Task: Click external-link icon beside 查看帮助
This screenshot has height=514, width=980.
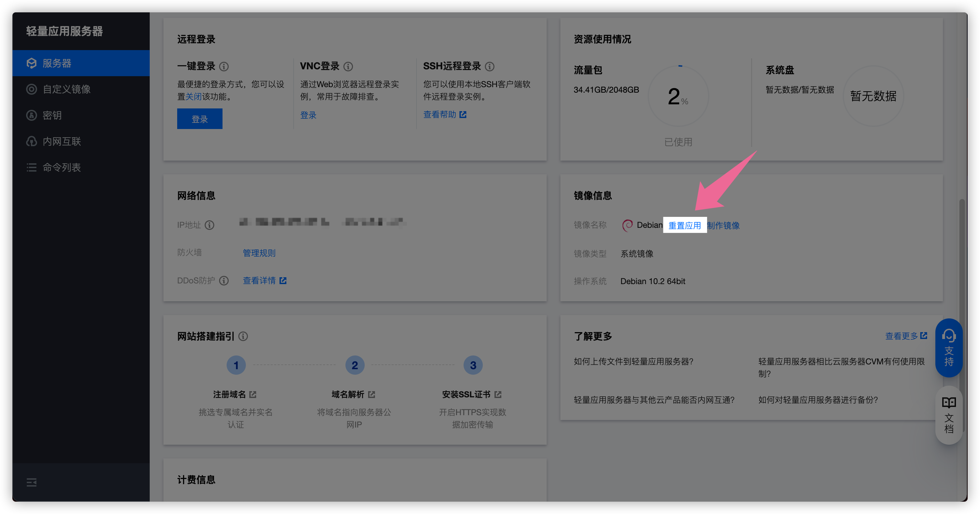Action: click(x=463, y=115)
